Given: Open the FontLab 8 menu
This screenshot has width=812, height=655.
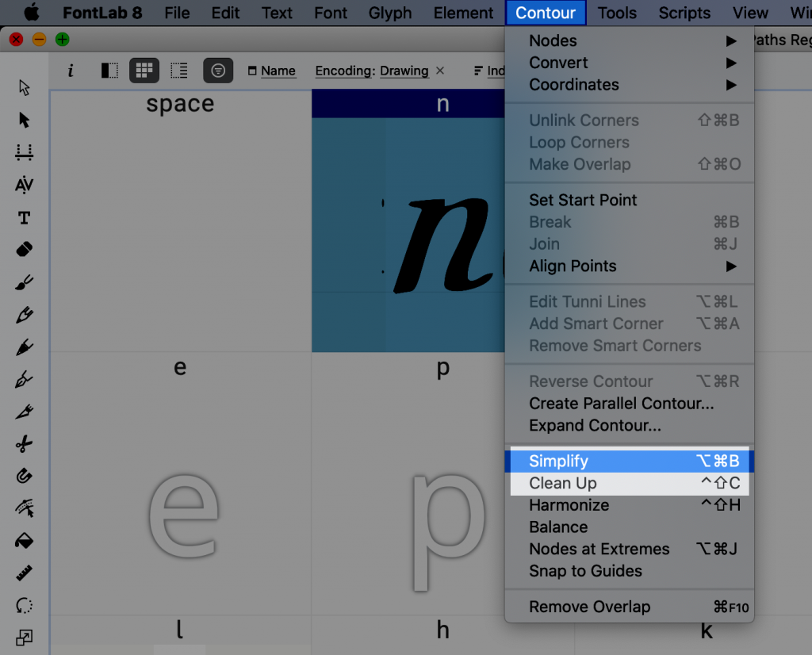Looking at the screenshot, I should point(102,13).
